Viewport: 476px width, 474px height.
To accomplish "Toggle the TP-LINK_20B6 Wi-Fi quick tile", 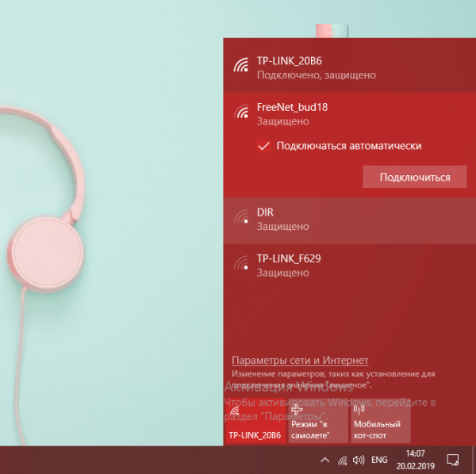I will [255, 421].
